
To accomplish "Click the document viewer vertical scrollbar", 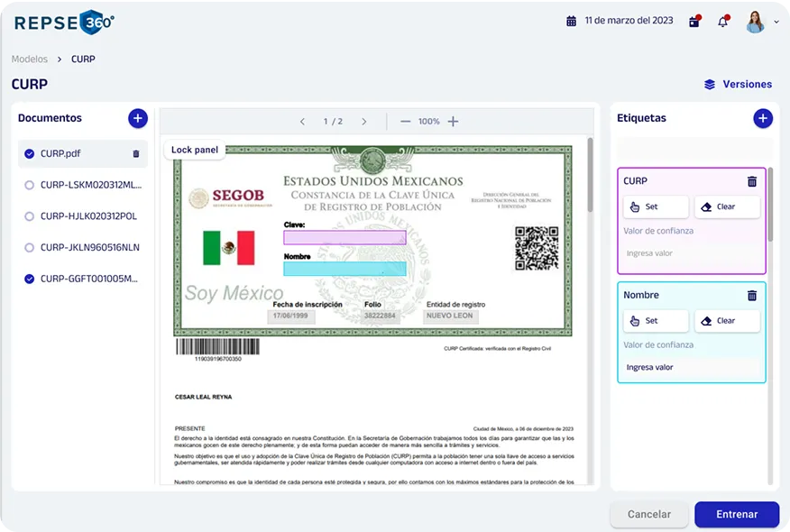I will point(590,175).
